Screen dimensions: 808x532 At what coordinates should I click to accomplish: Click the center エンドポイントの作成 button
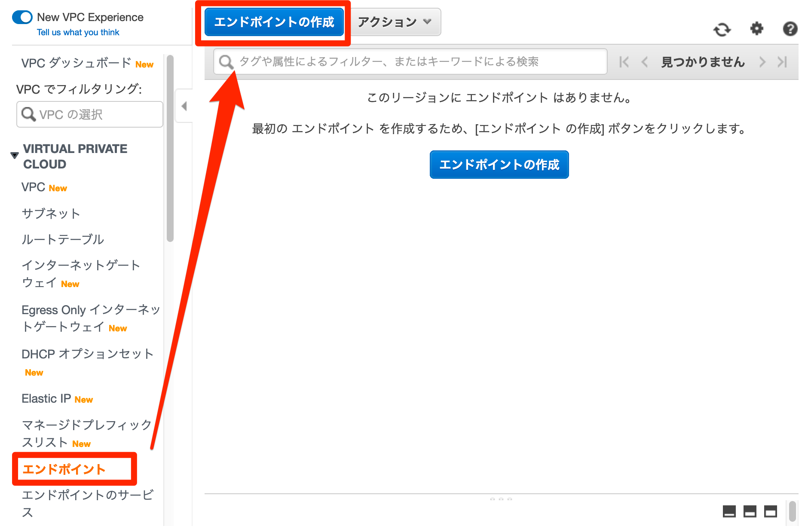499,165
